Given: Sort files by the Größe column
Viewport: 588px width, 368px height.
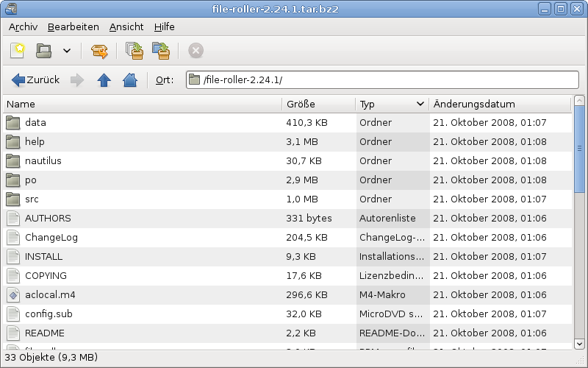Looking at the screenshot, I should click(x=318, y=105).
